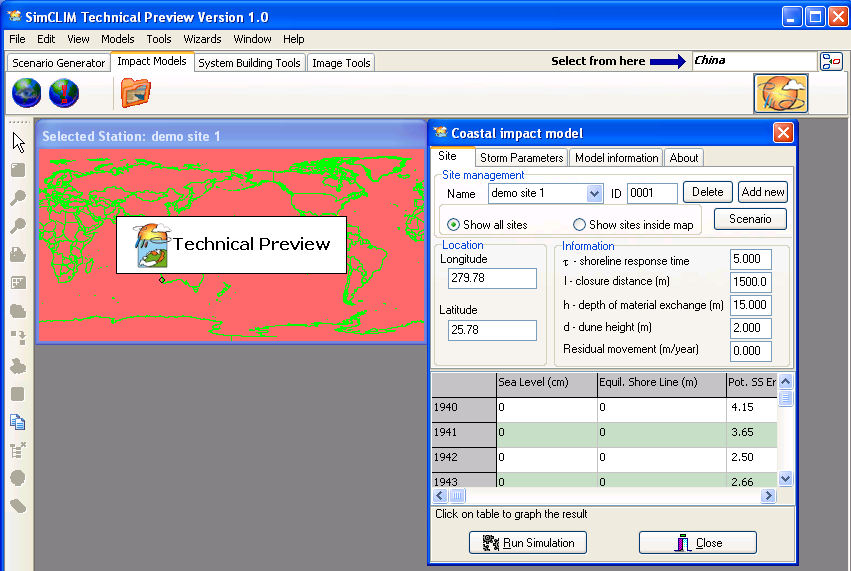
Task: Click the Scenario button
Action: tap(750, 219)
